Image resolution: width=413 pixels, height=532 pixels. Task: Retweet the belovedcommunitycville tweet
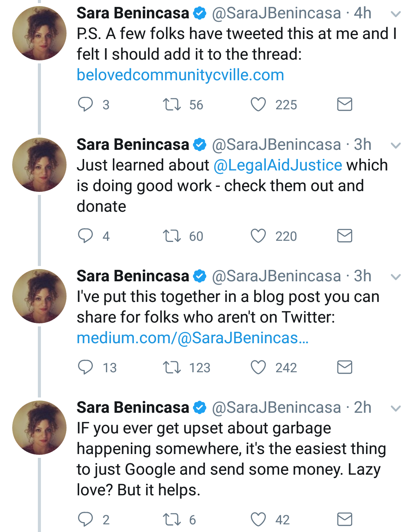pyautogui.click(x=172, y=104)
